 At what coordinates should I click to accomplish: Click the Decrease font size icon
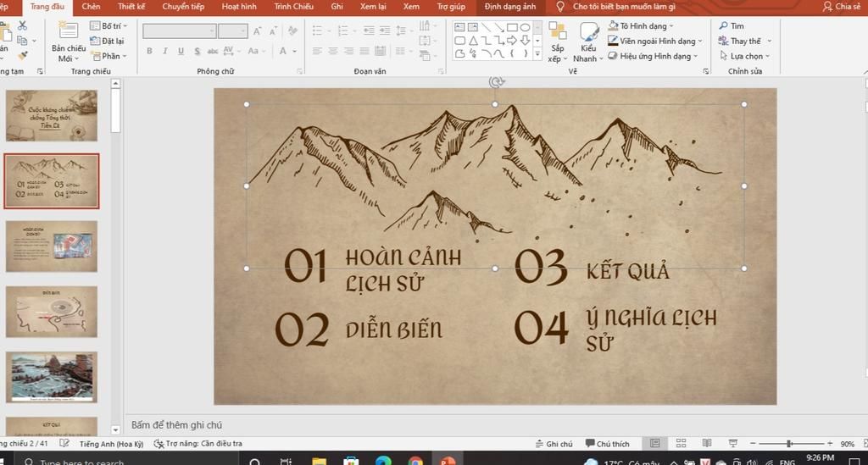click(x=273, y=31)
